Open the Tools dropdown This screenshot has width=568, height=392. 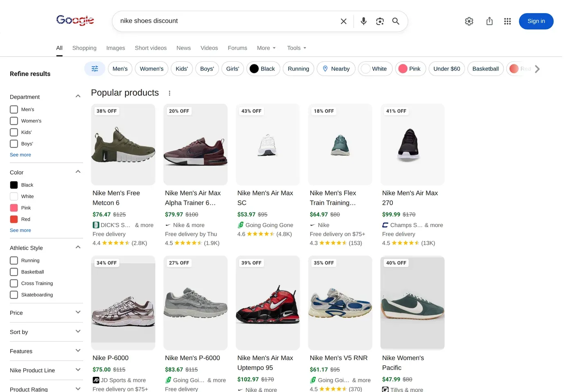click(x=297, y=48)
